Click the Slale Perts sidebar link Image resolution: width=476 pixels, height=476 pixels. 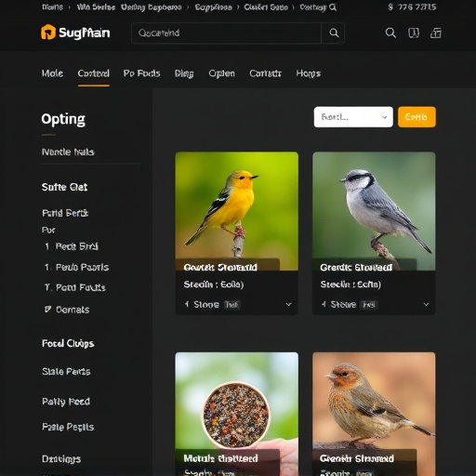click(66, 372)
